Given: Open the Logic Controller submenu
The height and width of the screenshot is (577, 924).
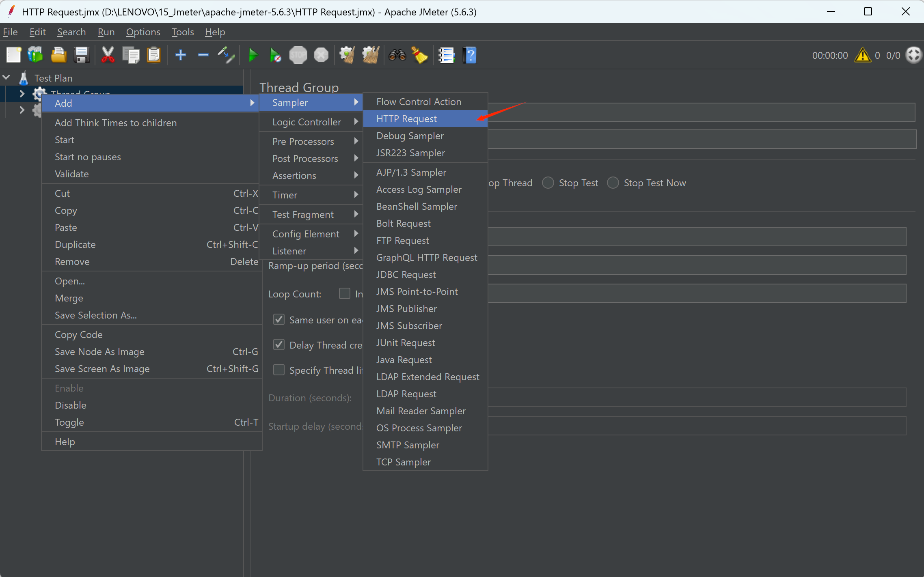Looking at the screenshot, I should (x=311, y=122).
